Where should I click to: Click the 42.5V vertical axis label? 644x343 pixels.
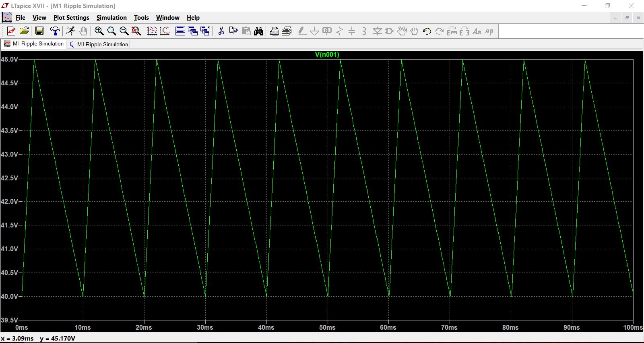(x=9, y=178)
